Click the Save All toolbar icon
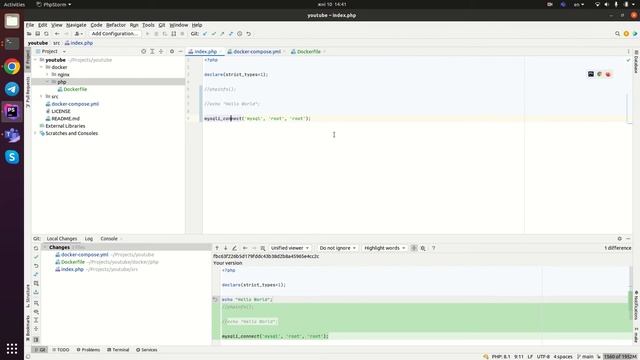The width and height of the screenshot is (640, 360). [x=38, y=34]
